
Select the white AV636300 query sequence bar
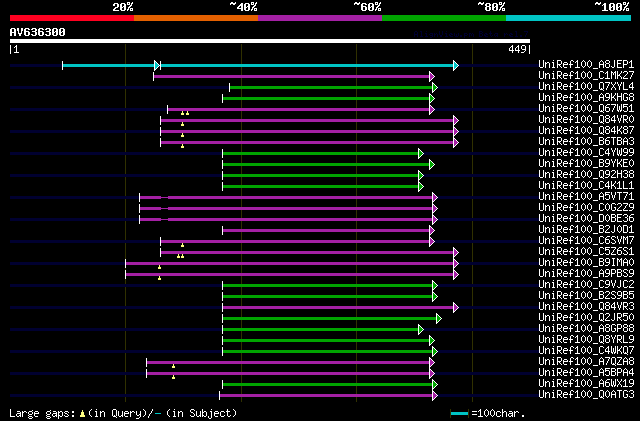[270, 41]
